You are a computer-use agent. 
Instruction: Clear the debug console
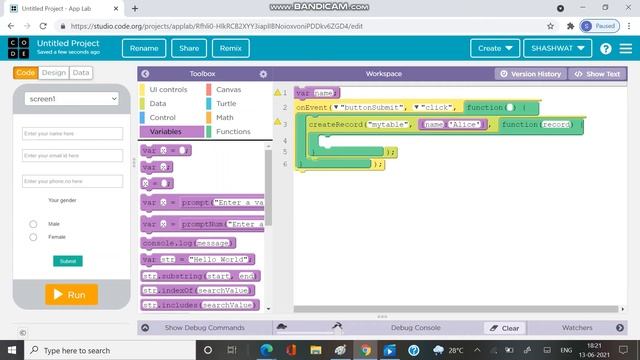point(505,328)
